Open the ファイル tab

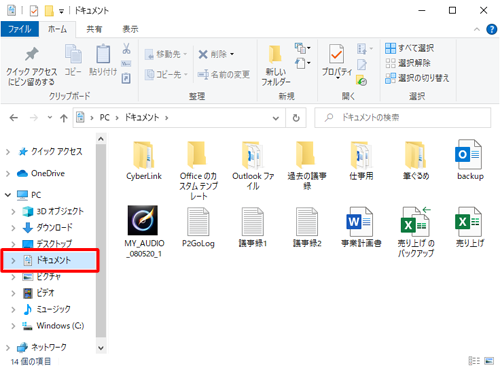coord(20,29)
